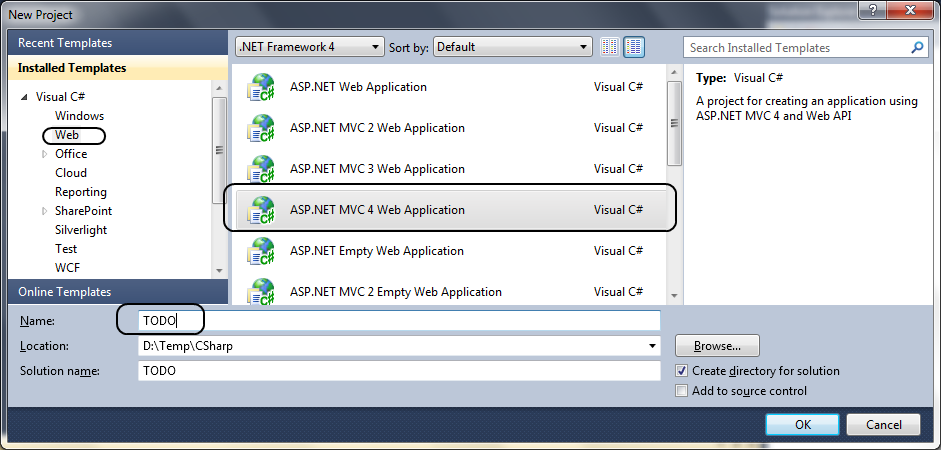
Task: Click the template list scrollbar thumb
Action: tap(675, 123)
